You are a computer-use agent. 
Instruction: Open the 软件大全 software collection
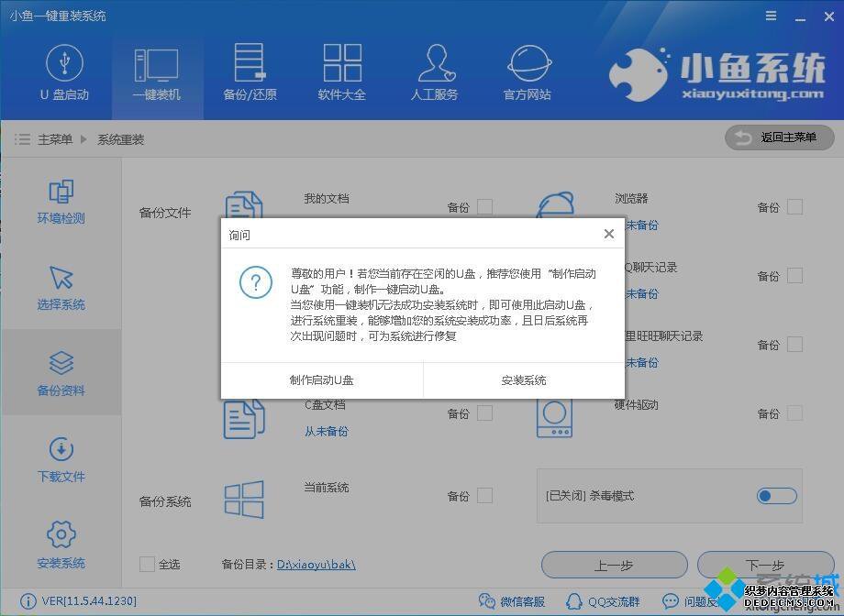341,73
